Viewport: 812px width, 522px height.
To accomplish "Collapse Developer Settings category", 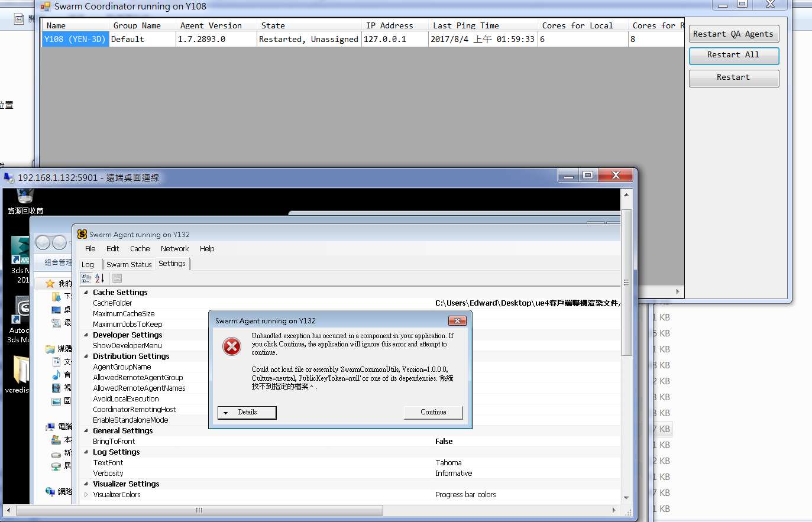I will pyautogui.click(x=86, y=335).
